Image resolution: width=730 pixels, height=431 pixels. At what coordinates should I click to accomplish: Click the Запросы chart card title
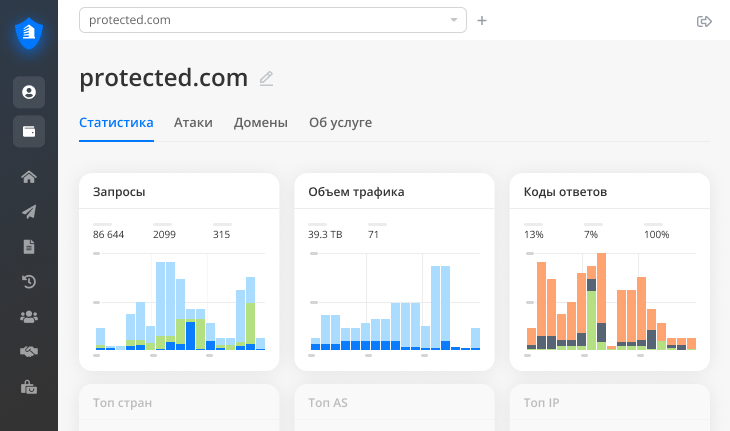119,192
